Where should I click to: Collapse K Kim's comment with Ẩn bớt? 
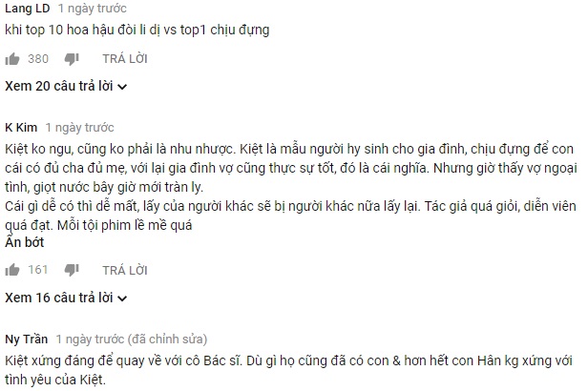click(25, 242)
